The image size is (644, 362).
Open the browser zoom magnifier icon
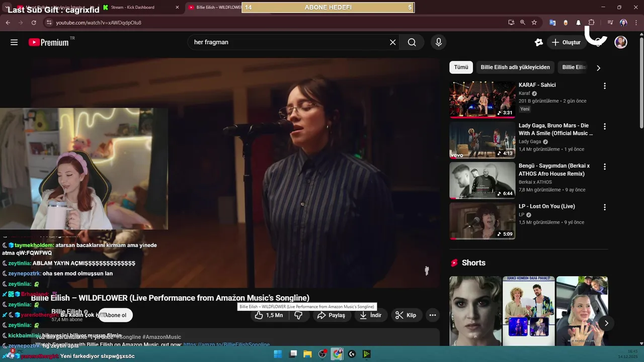pyautogui.click(x=523, y=23)
